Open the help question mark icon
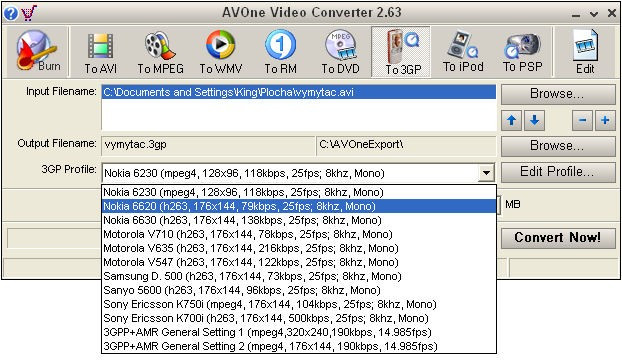Screen dimensions: 622x360 [10, 13]
